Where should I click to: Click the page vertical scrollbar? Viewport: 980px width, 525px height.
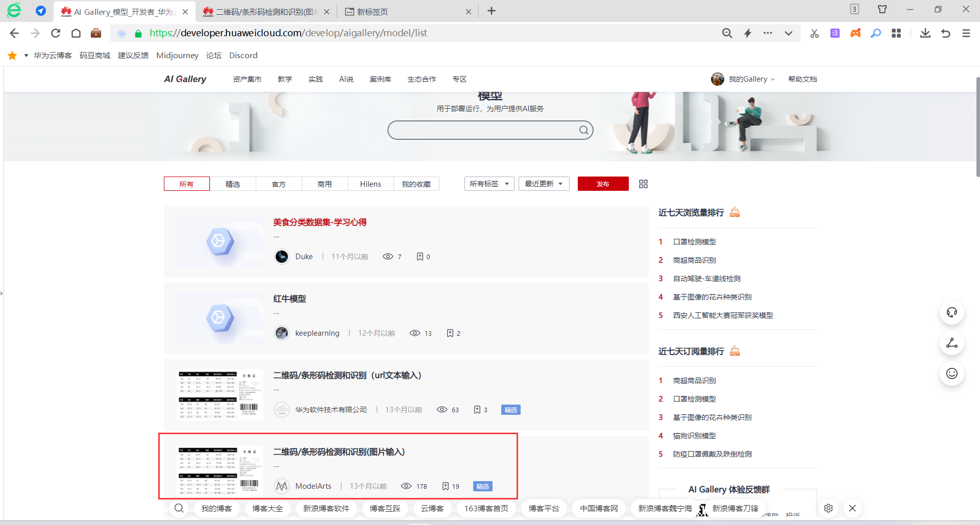[x=977, y=128]
